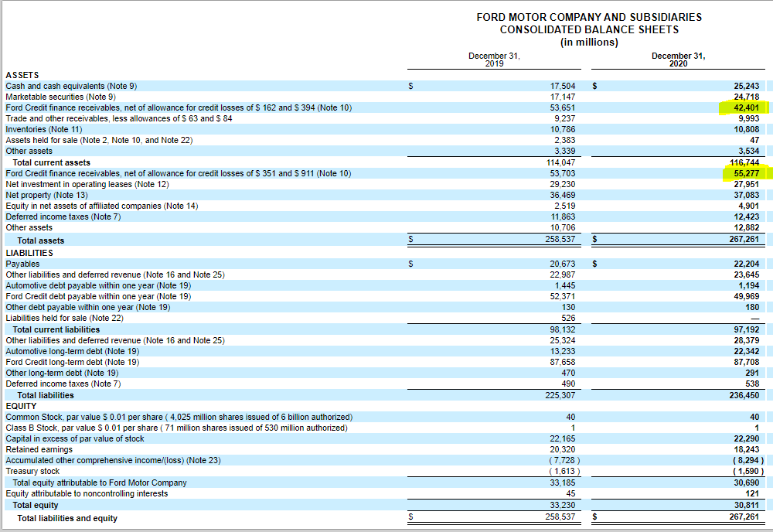Click the 2019 total current assets 114,047
The height and width of the screenshot is (532, 773).
click(560, 162)
